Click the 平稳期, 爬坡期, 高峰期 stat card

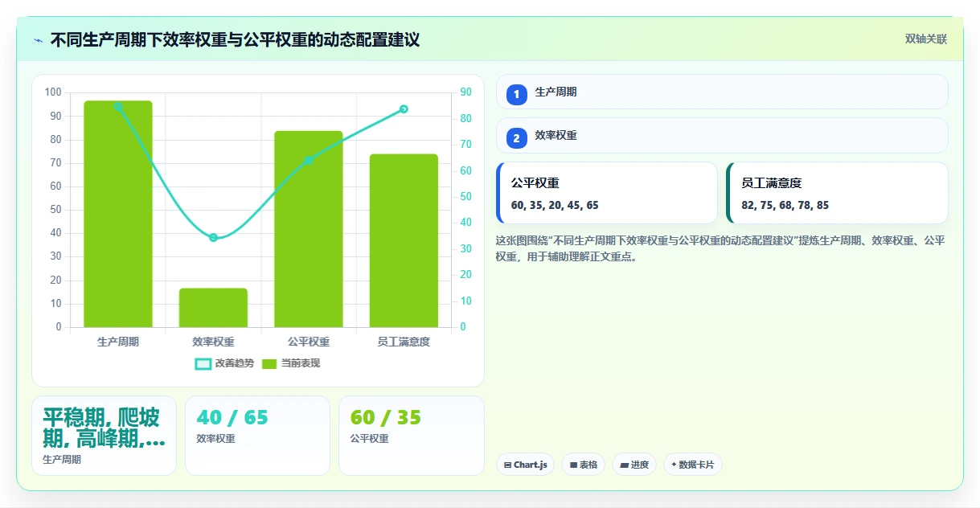pyautogui.click(x=104, y=436)
